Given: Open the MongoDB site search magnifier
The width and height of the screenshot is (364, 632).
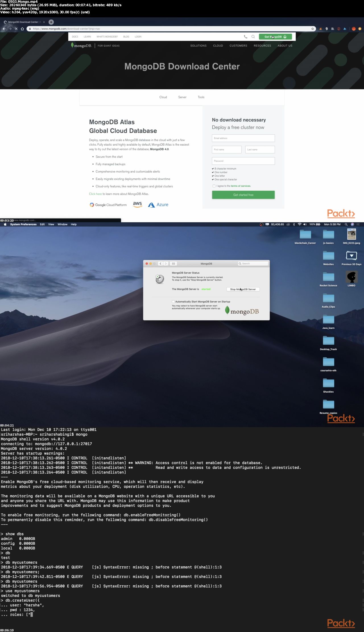Looking at the screenshot, I should (x=253, y=37).
